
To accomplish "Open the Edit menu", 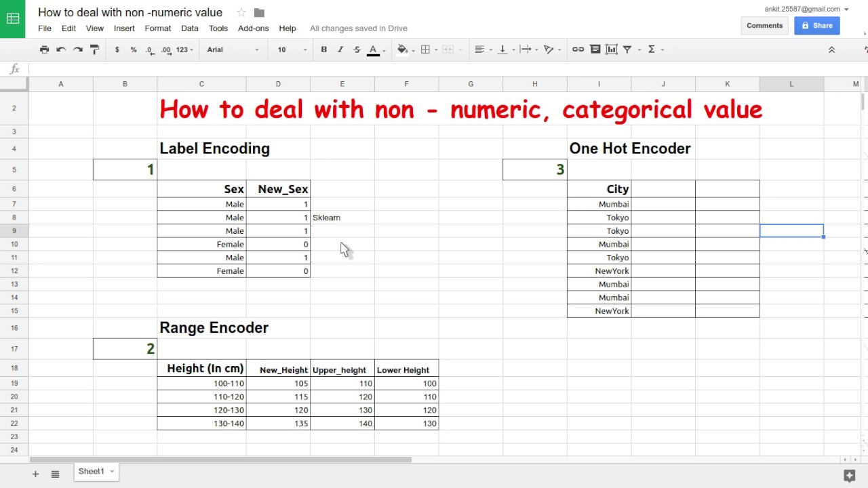I will (68, 28).
